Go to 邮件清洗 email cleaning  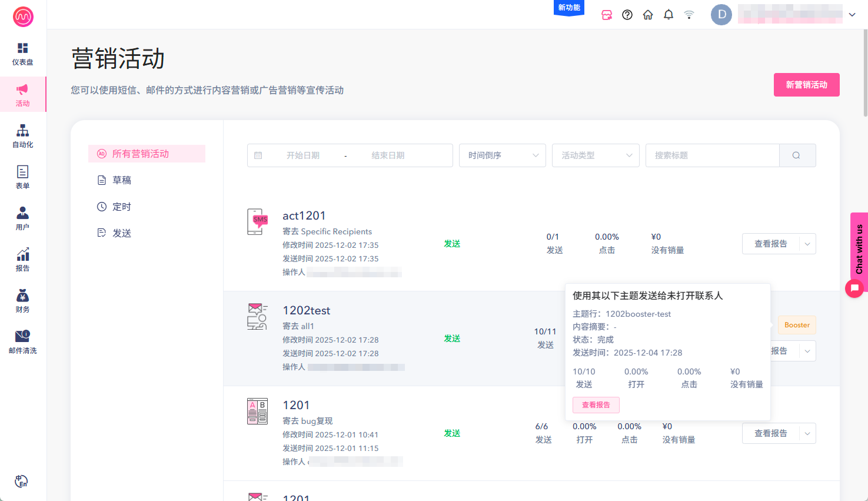point(22,342)
